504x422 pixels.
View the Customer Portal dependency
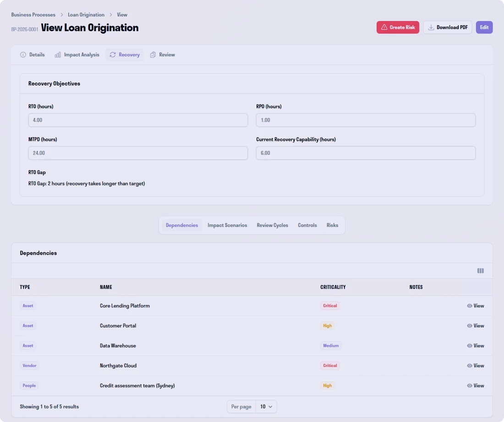[x=476, y=326]
